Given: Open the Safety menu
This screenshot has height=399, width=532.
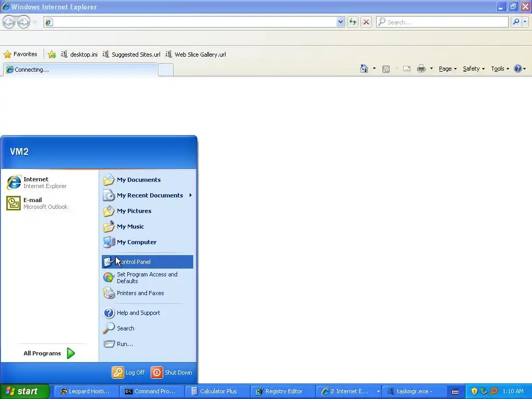Looking at the screenshot, I should pos(474,69).
